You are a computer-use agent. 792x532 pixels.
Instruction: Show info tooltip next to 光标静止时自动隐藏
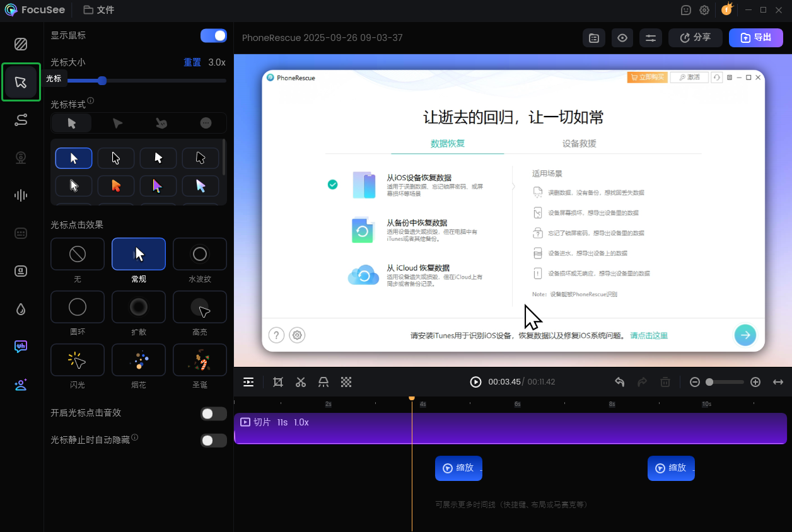point(135,437)
